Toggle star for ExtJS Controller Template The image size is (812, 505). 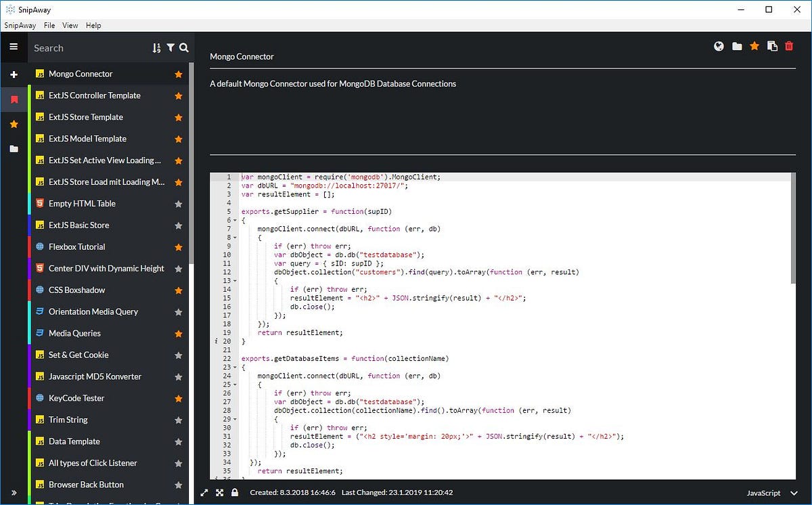[179, 96]
